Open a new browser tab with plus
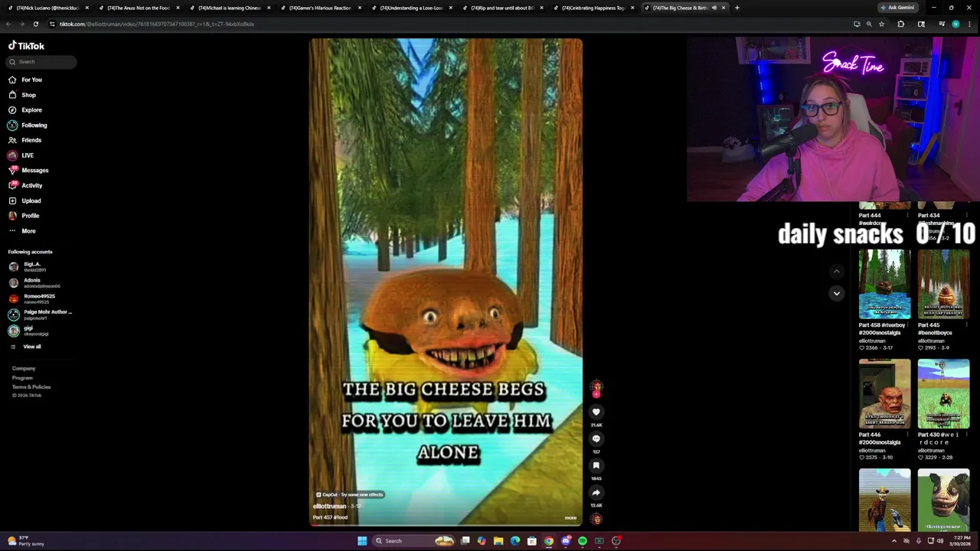 (x=737, y=8)
